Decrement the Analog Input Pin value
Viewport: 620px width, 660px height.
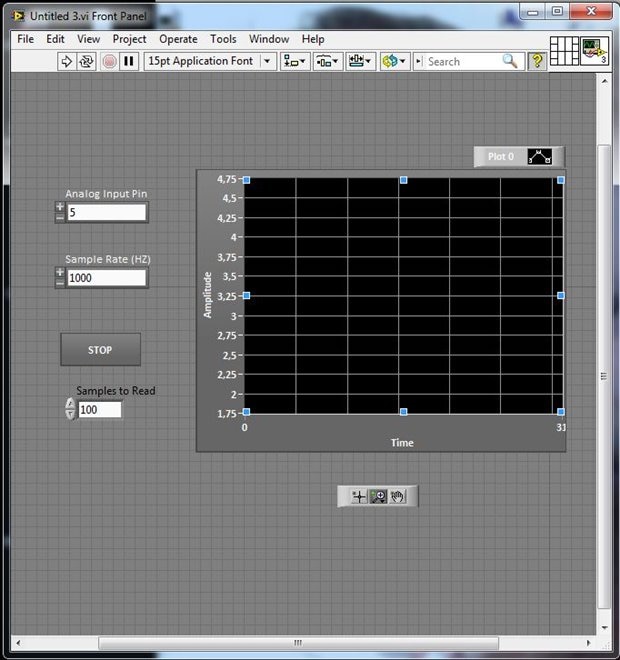[60, 217]
